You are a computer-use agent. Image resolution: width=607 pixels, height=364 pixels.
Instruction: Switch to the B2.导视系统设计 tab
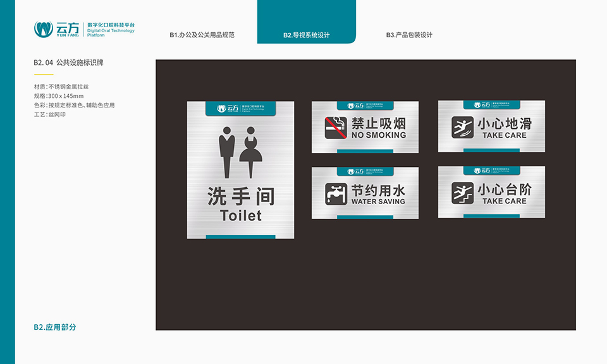[x=306, y=35]
